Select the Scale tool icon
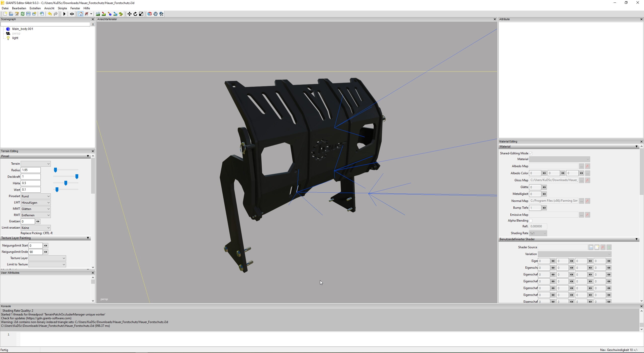This screenshot has width=644, height=353. point(141,14)
